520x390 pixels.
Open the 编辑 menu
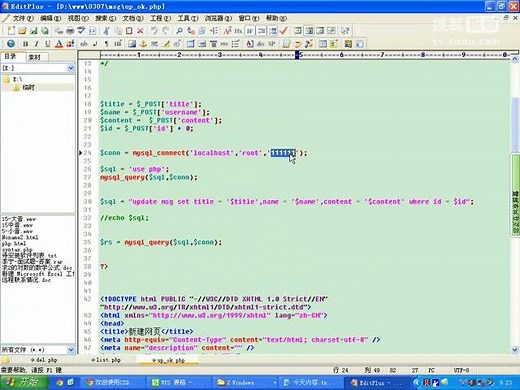pyautogui.click(x=51, y=18)
